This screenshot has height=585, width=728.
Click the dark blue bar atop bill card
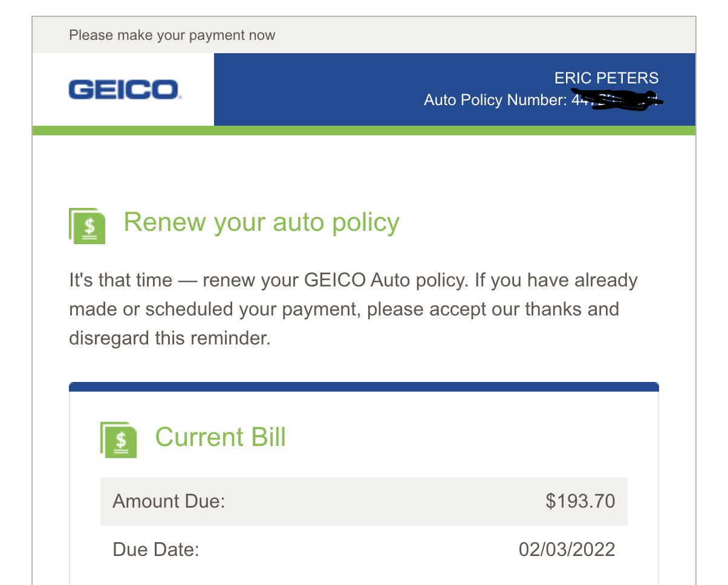(x=364, y=386)
